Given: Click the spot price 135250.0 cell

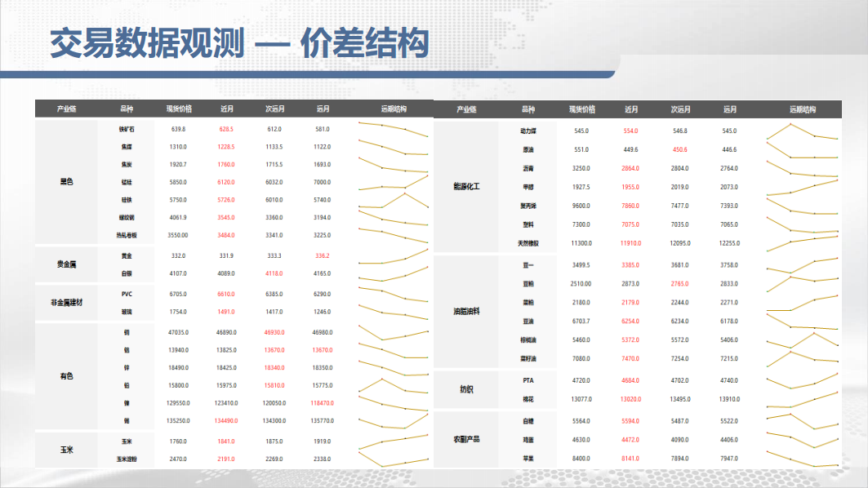Looking at the screenshot, I should [x=179, y=421].
